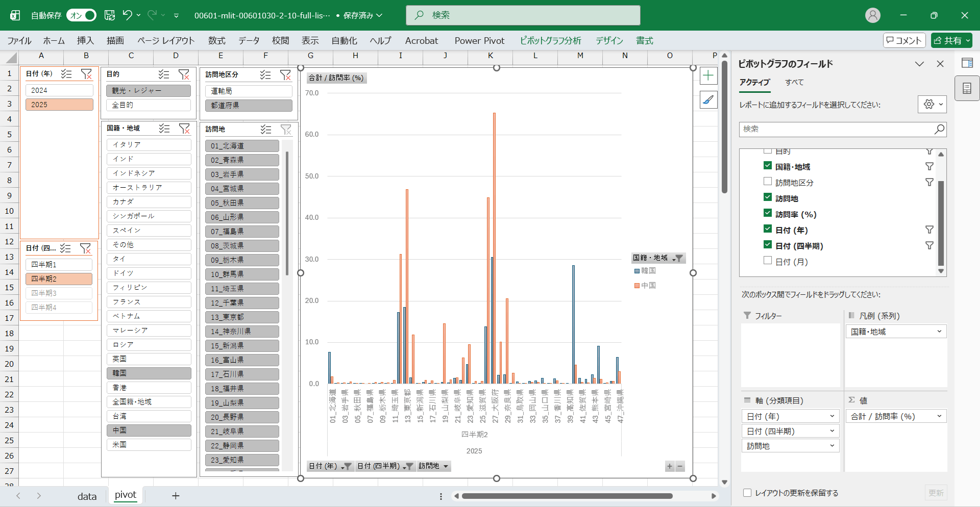Viewport: 980px width, 507px height.
Task: Open the 国籍・地域 legend field dropdown
Action: point(939,332)
